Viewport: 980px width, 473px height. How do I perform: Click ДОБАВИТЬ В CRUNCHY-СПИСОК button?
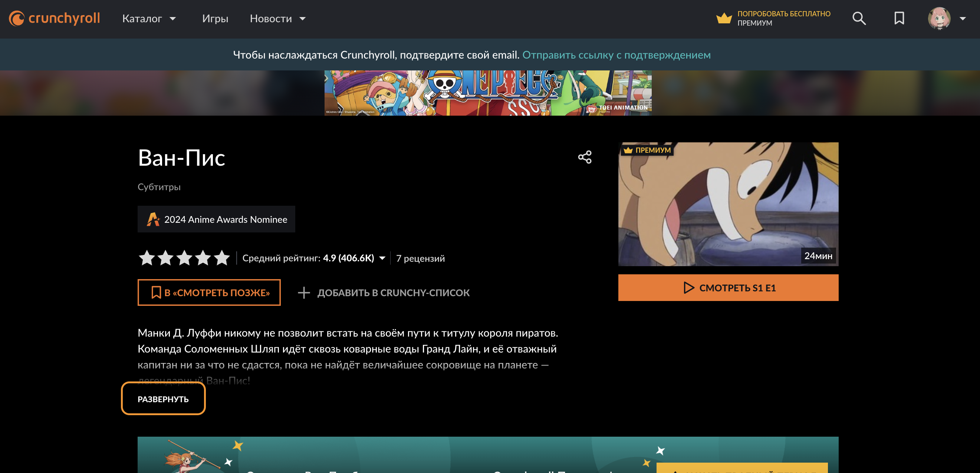384,292
